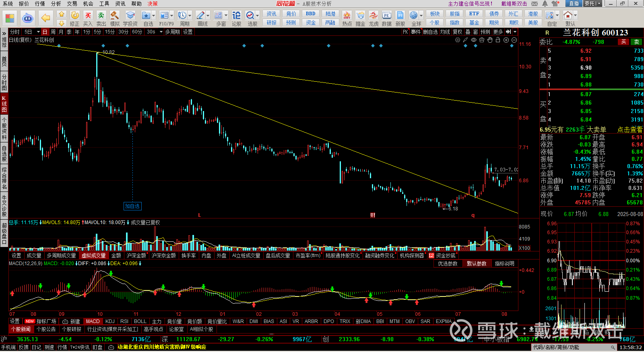The width and height of the screenshot is (644, 352).
Task: Click the back arrow toolbar icon
Action: [x=45, y=18]
